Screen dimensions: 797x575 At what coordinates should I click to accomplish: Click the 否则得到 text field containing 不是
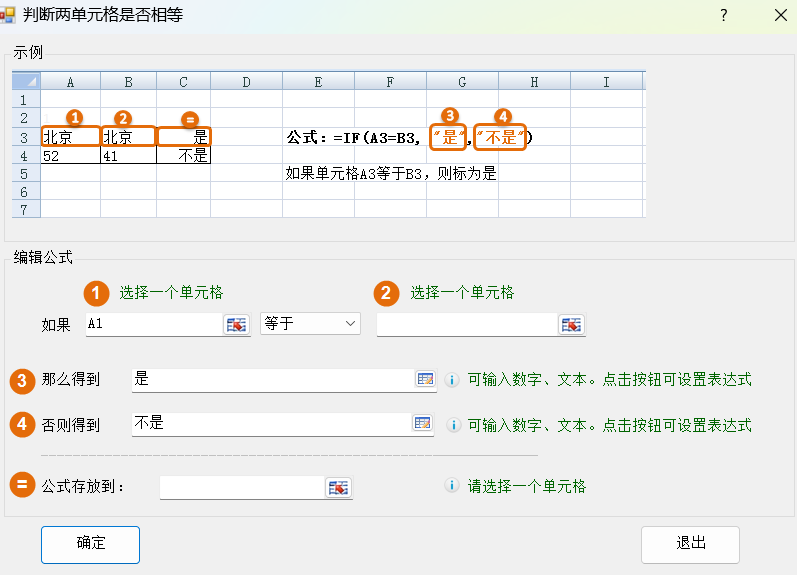(x=271, y=424)
